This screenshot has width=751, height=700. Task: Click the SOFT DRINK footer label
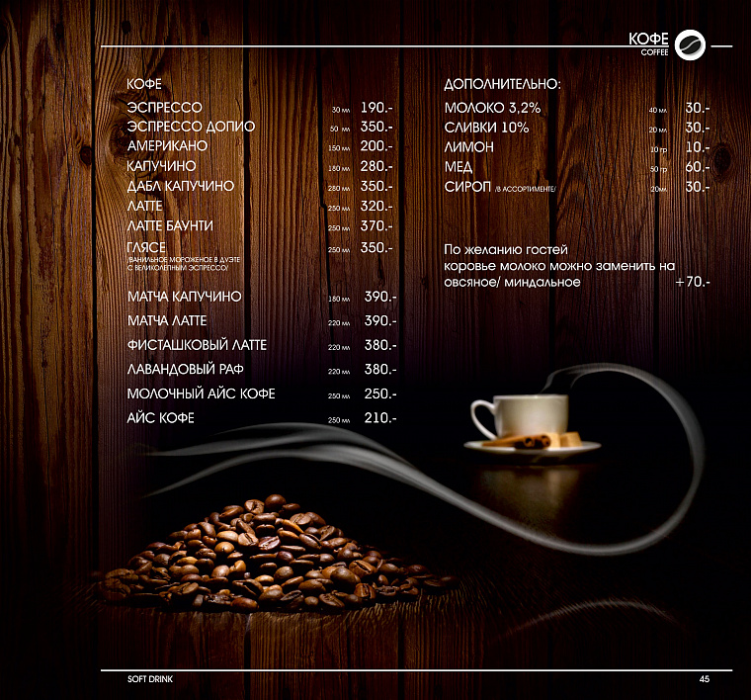pos(150,679)
